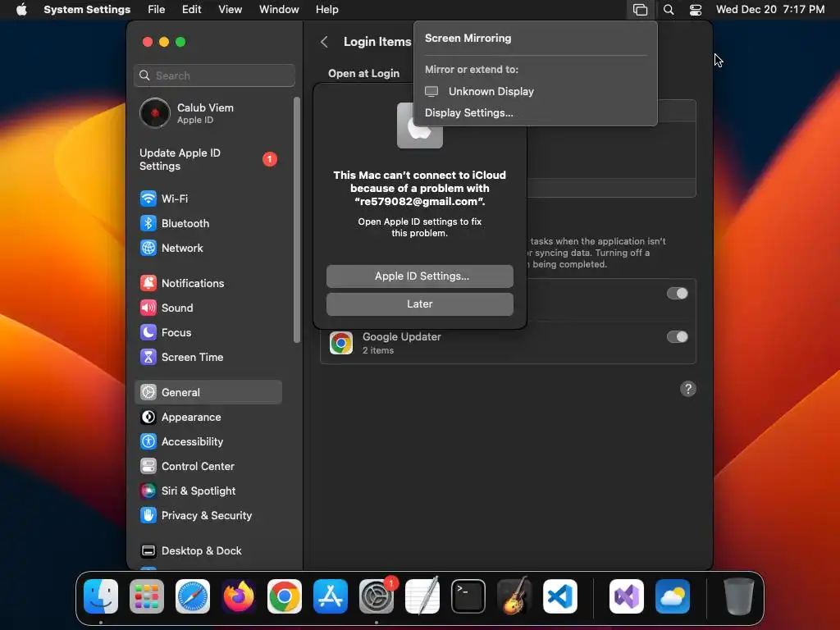The image size is (840, 630).
Task: Toggle the switch above Google Updater
Action: pyautogui.click(x=677, y=294)
